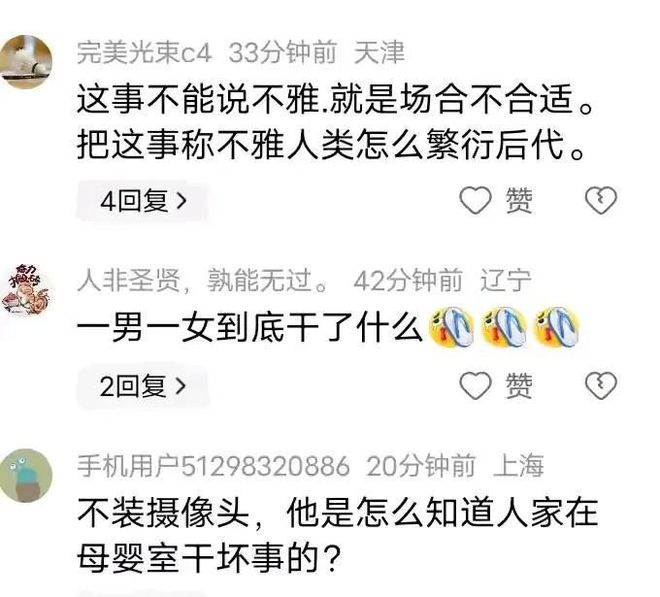Like the comment by 完美光束c4

tap(475, 200)
